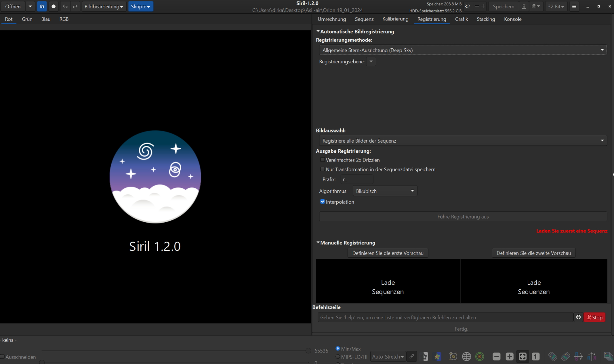Select the RGB channel tab
This screenshot has width=614, height=364.
(x=64, y=19)
